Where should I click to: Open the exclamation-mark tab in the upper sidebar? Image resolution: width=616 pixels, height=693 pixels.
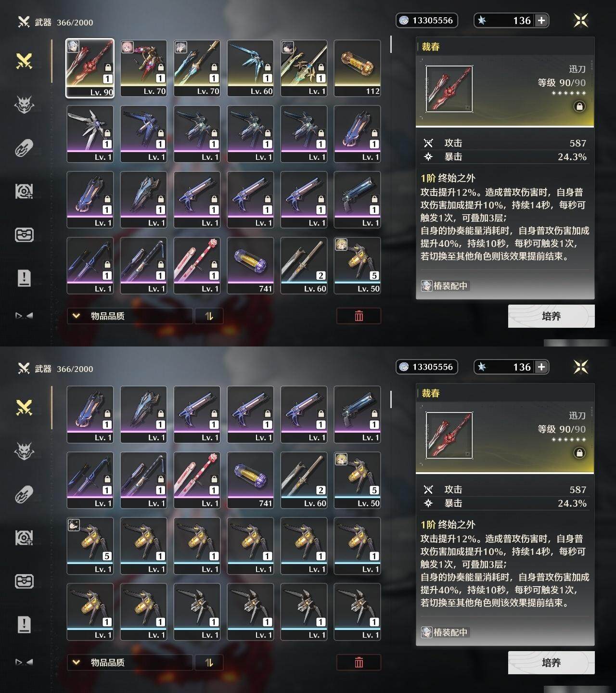pyautogui.click(x=24, y=278)
